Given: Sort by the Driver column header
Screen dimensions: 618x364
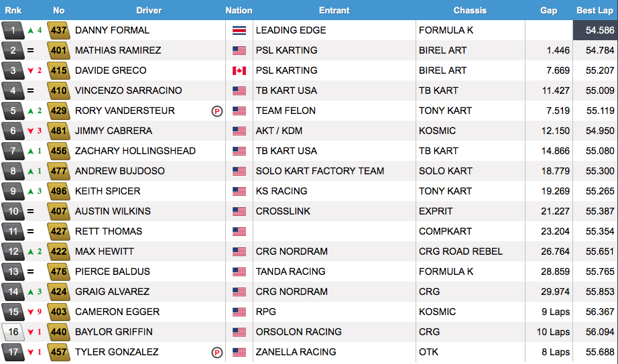Looking at the screenshot, I should (x=149, y=10).
